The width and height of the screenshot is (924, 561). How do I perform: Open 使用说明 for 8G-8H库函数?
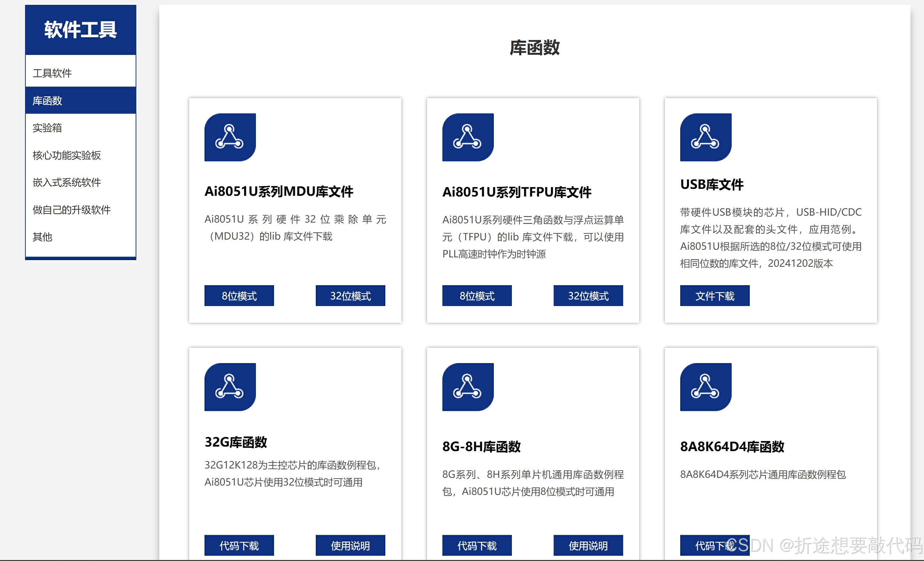588,545
